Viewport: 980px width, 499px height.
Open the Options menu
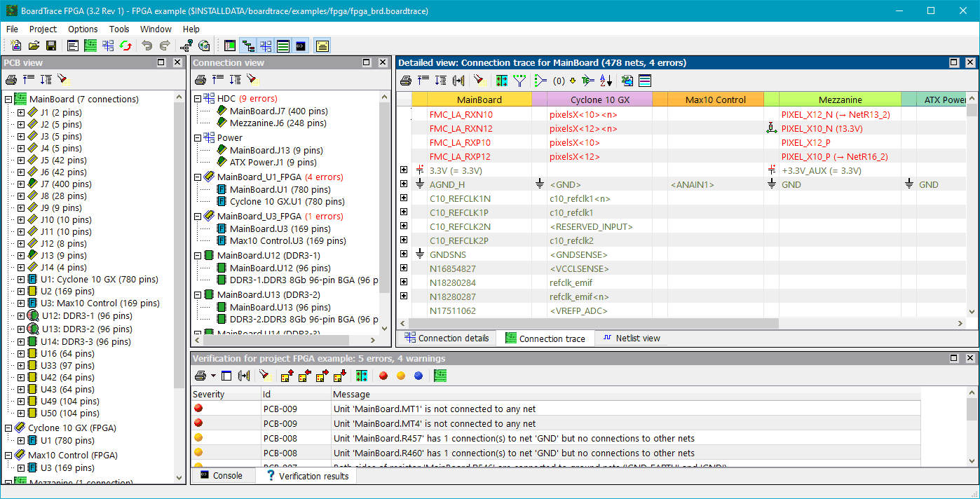[83, 29]
